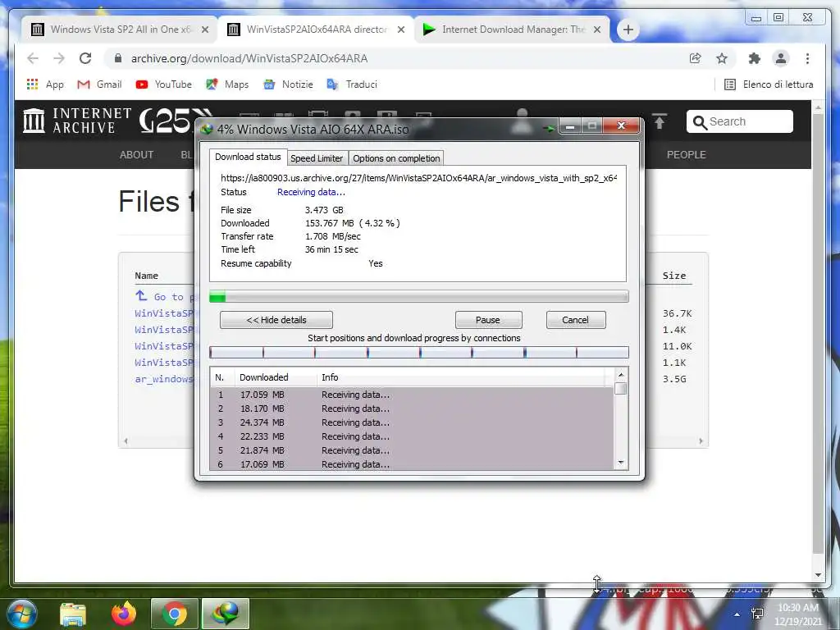The width and height of the screenshot is (840, 630).
Task: Open Firefox from the taskbar
Action: pyautogui.click(x=124, y=614)
